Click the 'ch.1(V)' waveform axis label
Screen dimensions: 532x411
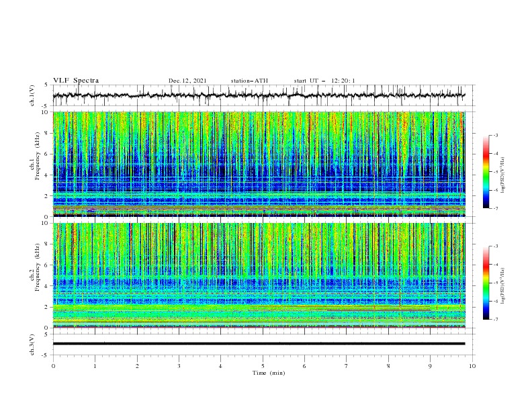pyautogui.click(x=32, y=95)
